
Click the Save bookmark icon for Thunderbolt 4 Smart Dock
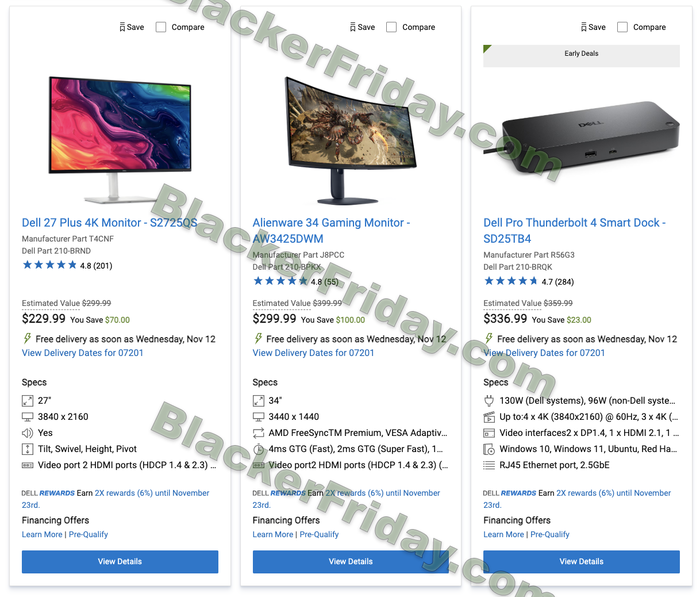pyautogui.click(x=584, y=27)
